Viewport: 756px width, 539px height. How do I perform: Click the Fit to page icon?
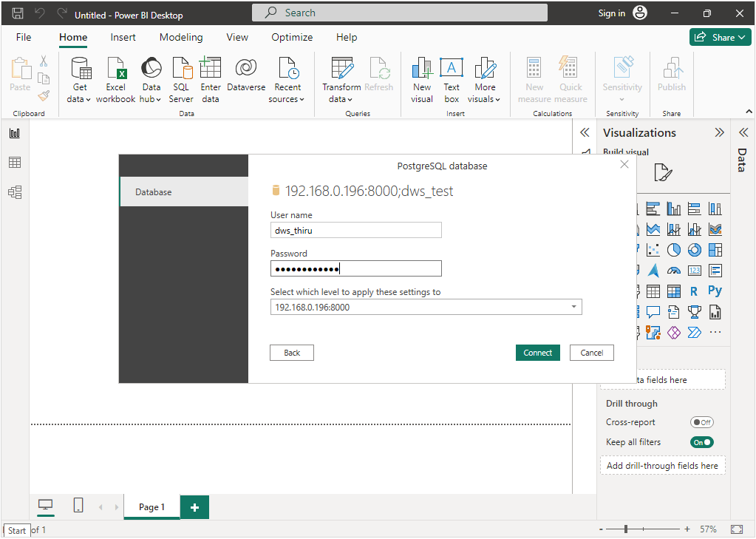coord(736,529)
